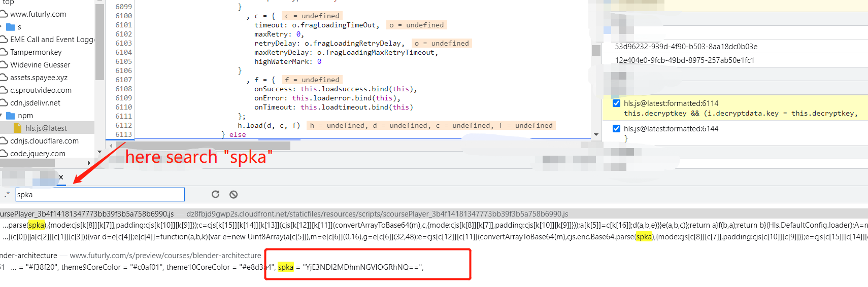Click the cloud icon next to cdn.jsdelivr.net

[x=4, y=103]
